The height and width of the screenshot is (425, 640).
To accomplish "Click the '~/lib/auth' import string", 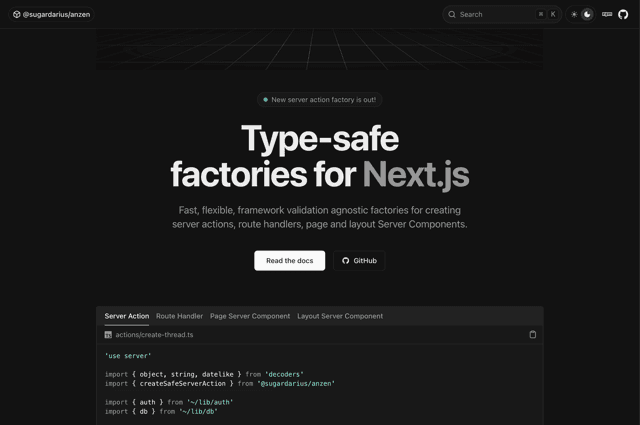I will click(210, 402).
